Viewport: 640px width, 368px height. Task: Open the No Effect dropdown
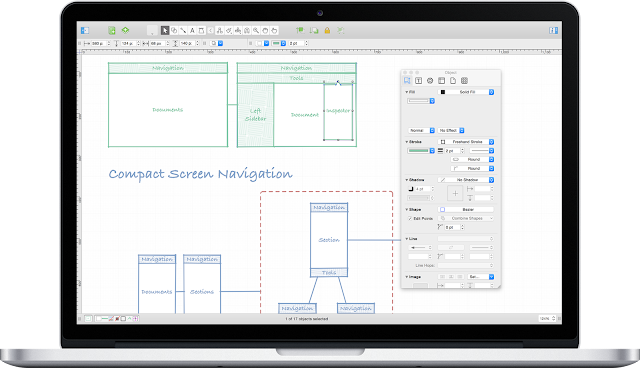451,131
